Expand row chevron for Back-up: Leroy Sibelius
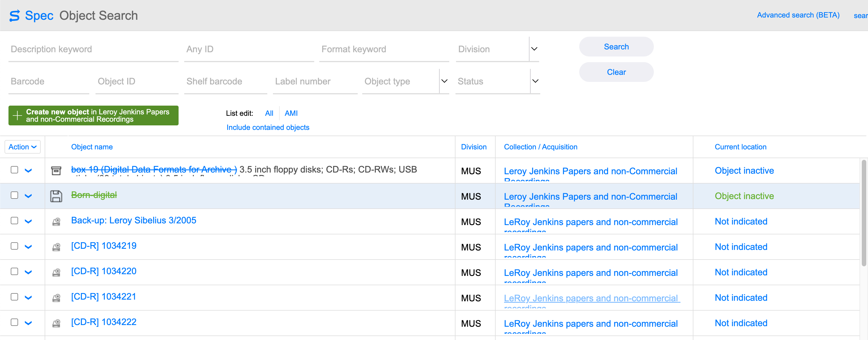This screenshot has width=868, height=340. pyautogui.click(x=28, y=221)
